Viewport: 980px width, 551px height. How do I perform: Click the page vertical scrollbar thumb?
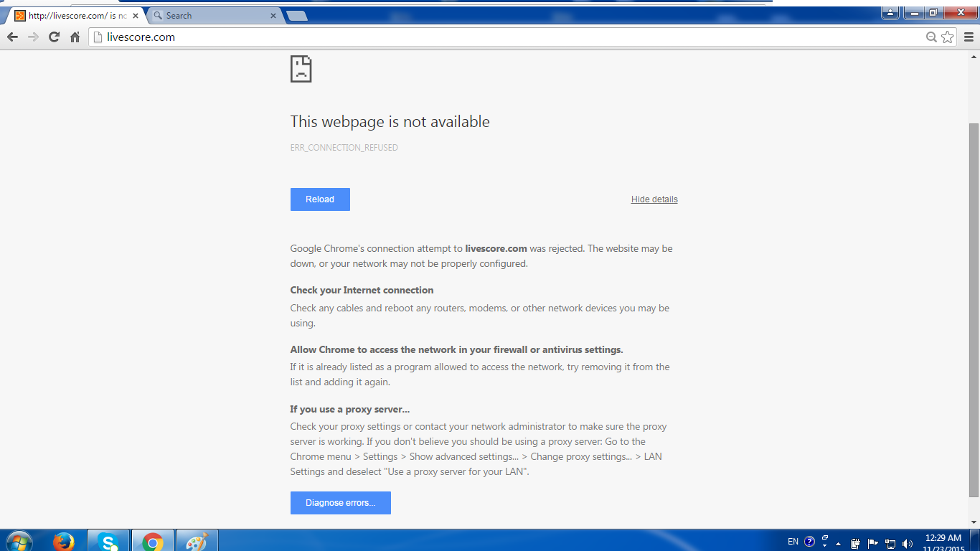tap(974, 310)
